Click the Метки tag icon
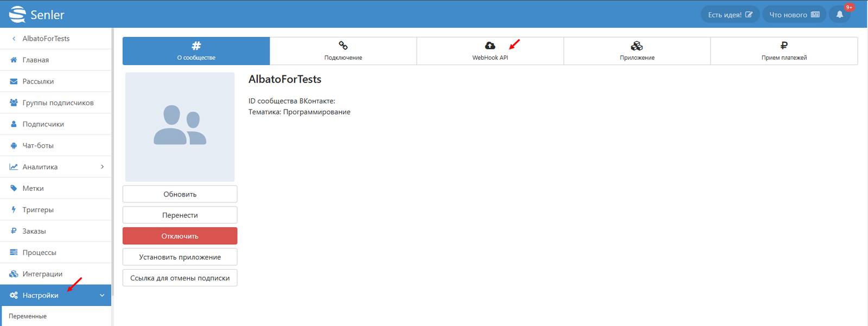The image size is (868, 326). 14,188
